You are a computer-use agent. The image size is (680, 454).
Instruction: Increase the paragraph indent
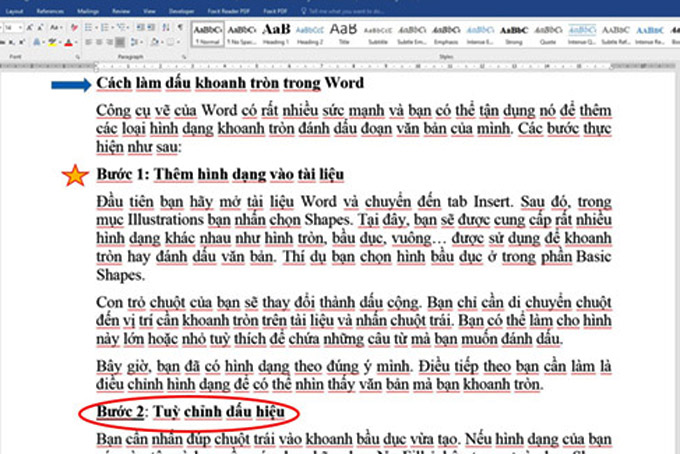click(x=151, y=27)
